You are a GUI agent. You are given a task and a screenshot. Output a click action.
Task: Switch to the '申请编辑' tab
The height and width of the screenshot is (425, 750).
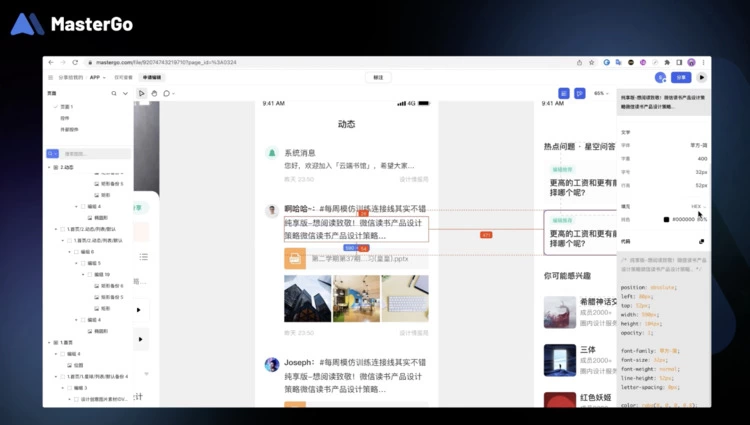tap(151, 77)
